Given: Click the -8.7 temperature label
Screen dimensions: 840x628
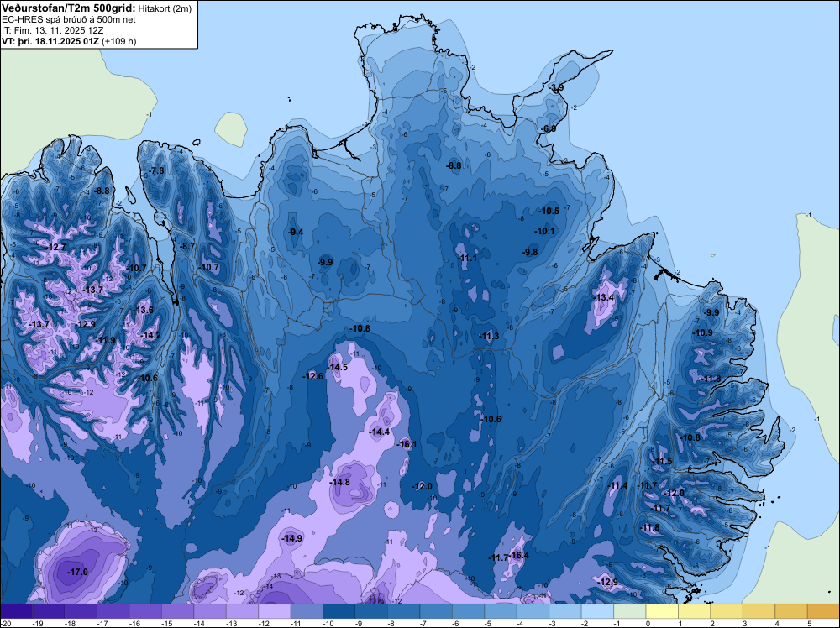Looking at the screenshot, I should [x=187, y=246].
